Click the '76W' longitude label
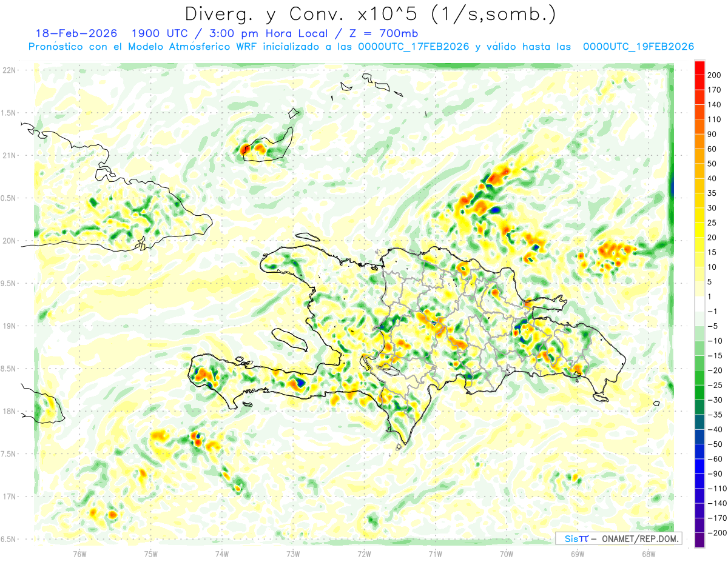The height and width of the screenshot is (562, 728). (x=79, y=554)
